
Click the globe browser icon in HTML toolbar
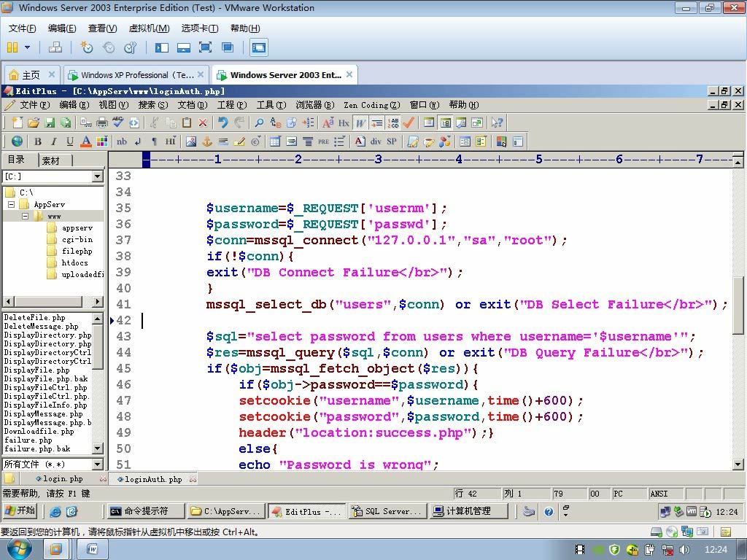point(18,141)
